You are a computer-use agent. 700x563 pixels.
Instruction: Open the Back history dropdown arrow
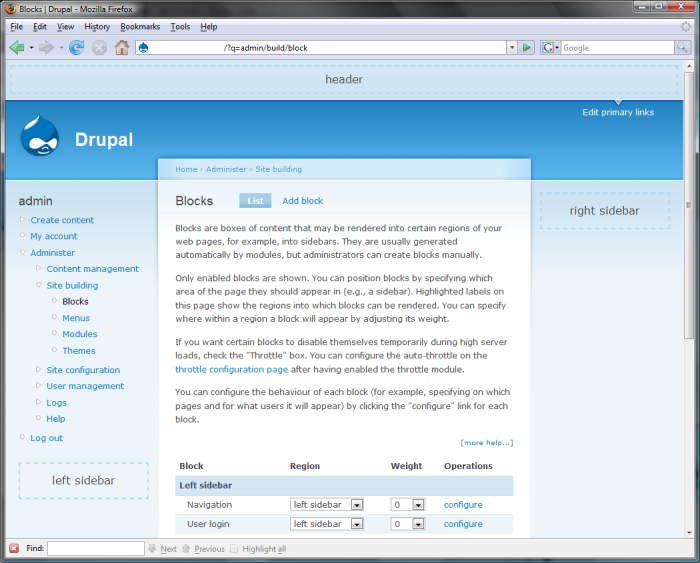(x=31, y=48)
